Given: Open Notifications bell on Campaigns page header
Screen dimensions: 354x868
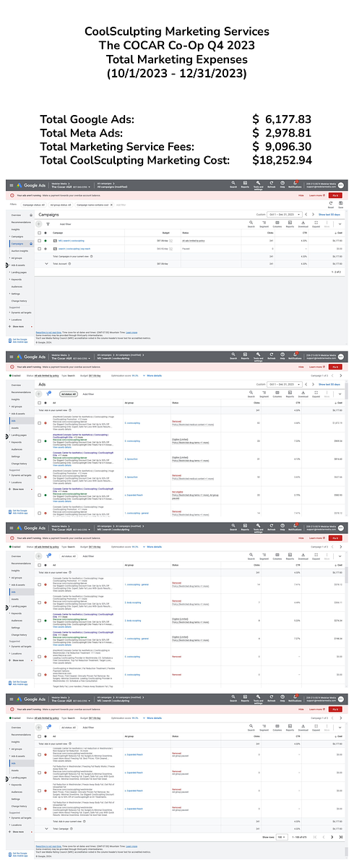Looking at the screenshot, I should pos(295,186).
